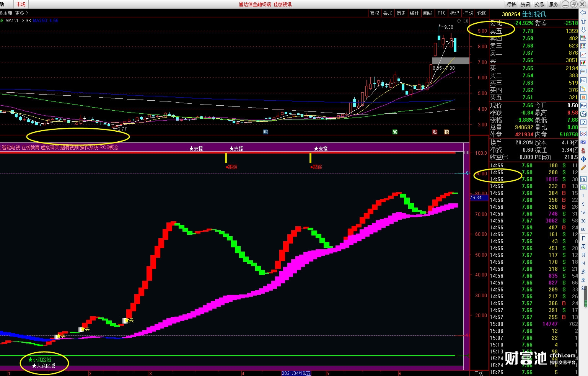Click the F10 company info sidebar icon
This screenshot has width=588, height=376.
(x=583, y=80)
